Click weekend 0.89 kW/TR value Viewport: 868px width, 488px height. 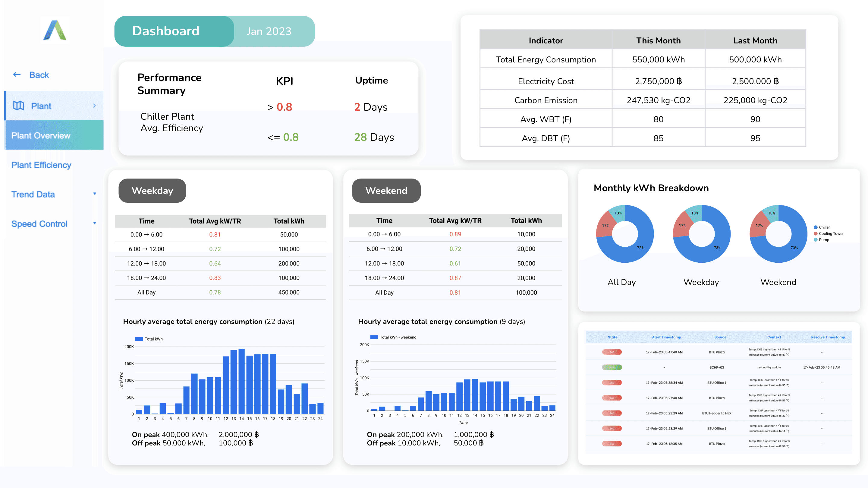tap(455, 234)
